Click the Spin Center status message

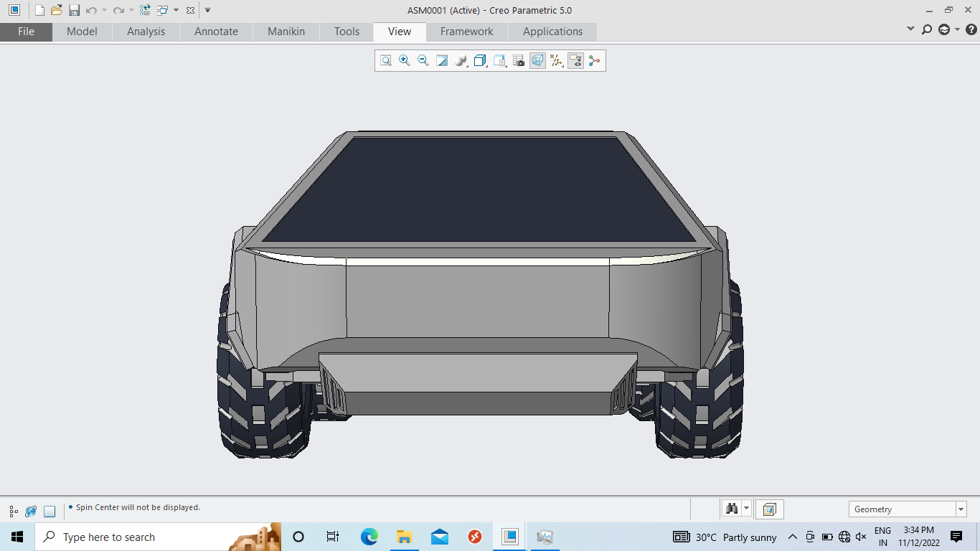click(x=138, y=507)
